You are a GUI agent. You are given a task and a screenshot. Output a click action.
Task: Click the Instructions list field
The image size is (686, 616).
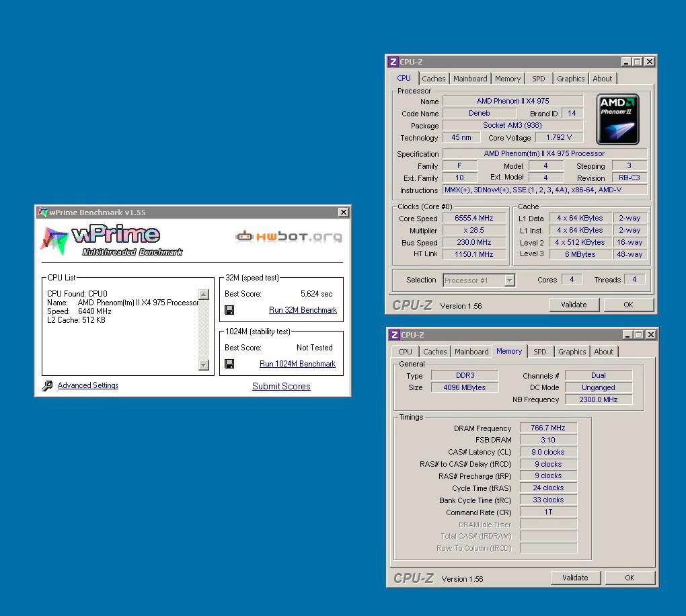point(545,190)
